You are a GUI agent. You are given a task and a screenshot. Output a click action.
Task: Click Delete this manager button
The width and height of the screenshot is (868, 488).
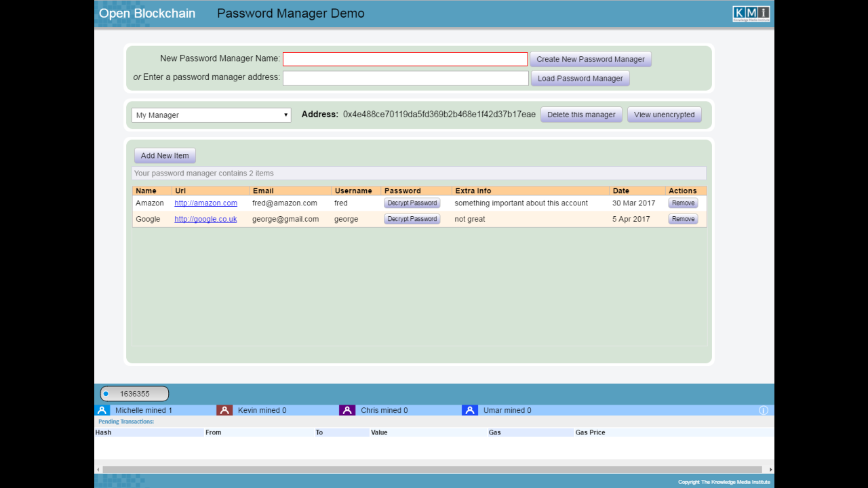click(581, 115)
